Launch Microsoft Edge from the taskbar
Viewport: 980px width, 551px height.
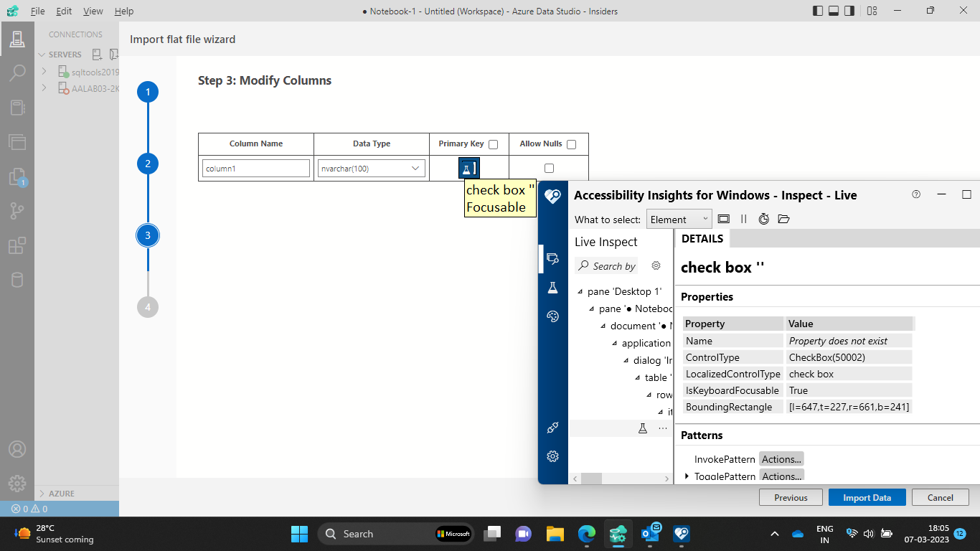(x=587, y=534)
